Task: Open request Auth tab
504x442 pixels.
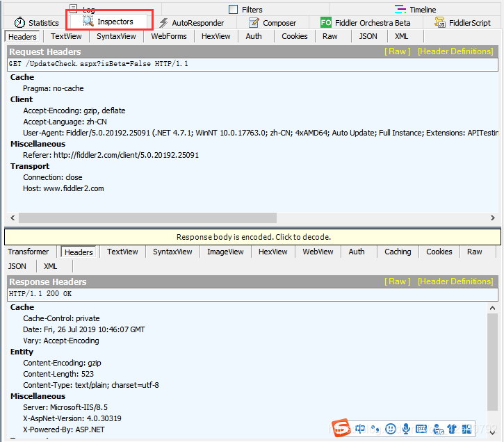Action: coord(254,36)
